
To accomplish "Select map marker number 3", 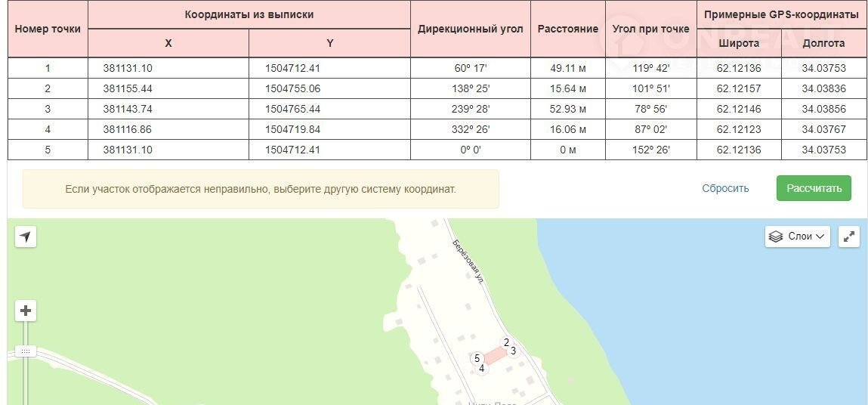I will click(513, 351).
